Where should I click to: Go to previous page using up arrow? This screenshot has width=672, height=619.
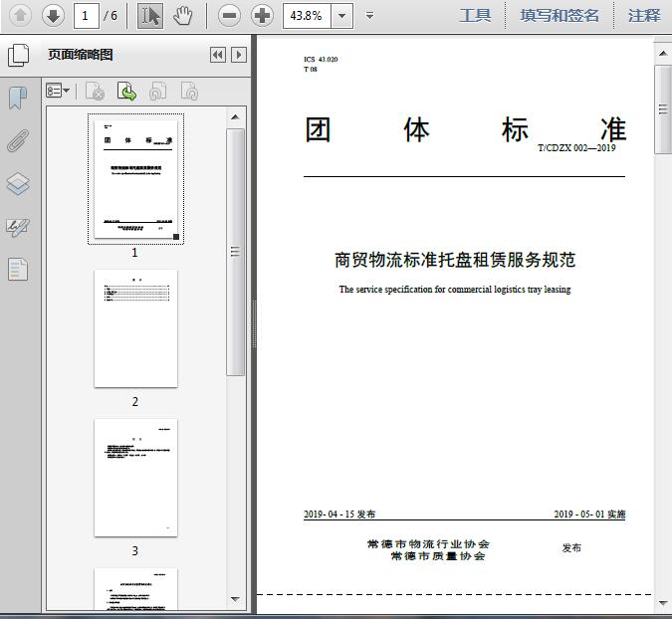(20, 16)
